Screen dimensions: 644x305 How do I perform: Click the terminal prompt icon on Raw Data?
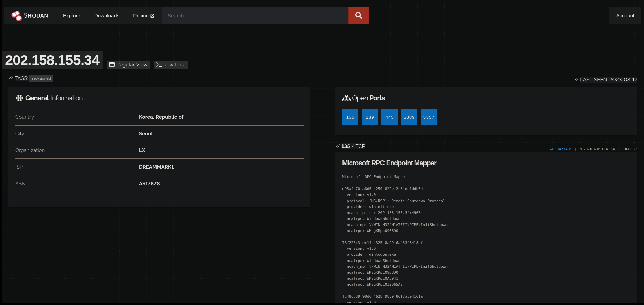(x=159, y=65)
